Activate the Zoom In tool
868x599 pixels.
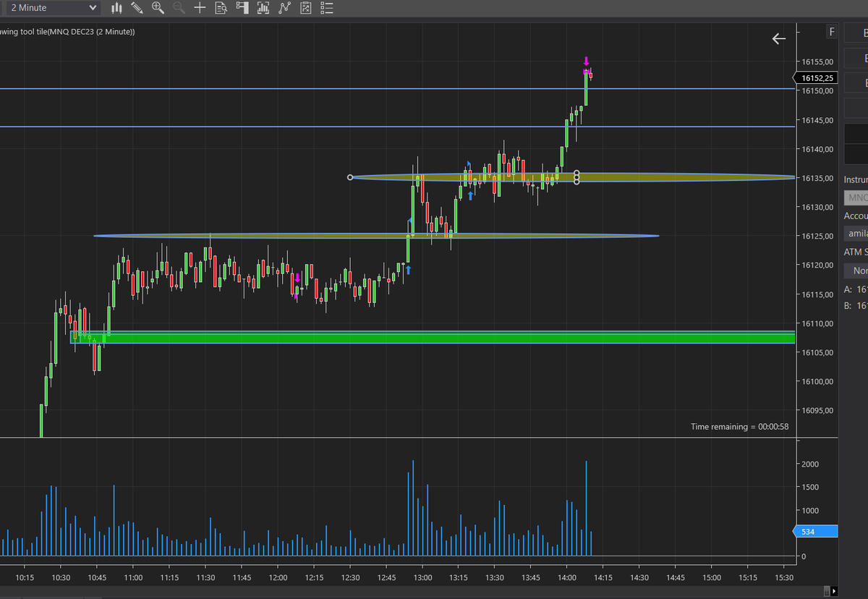(158, 8)
